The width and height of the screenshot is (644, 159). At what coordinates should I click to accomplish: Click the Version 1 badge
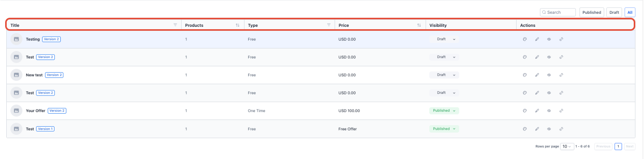45,129
